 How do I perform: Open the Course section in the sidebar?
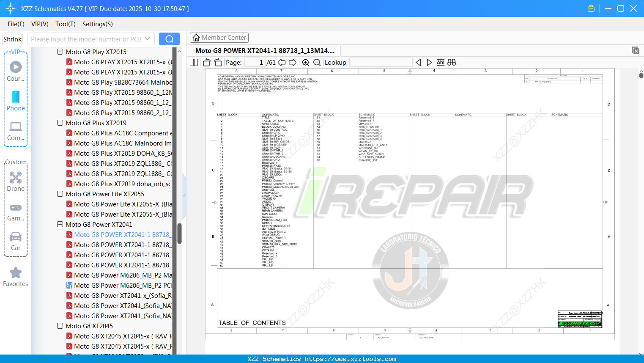(x=16, y=71)
